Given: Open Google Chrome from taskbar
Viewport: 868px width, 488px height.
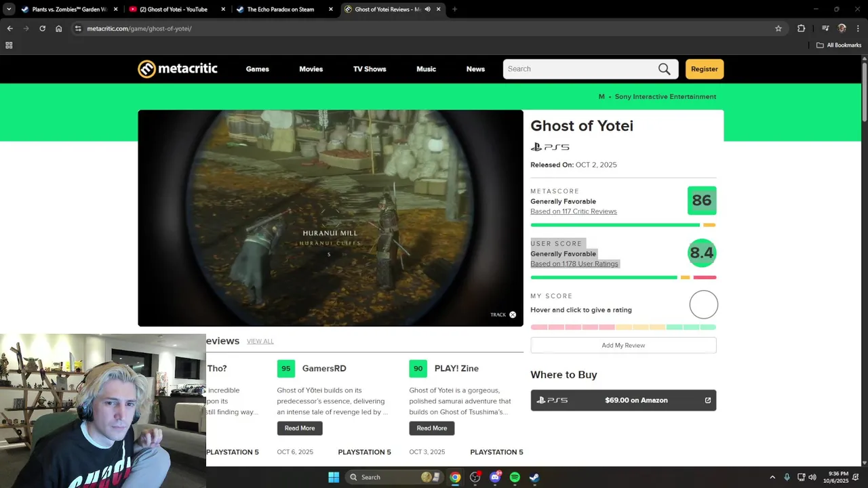Looking at the screenshot, I should tap(455, 477).
